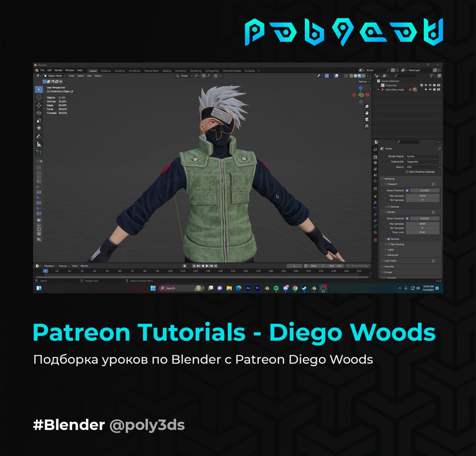Click the Viewport Max Samples 1024 field
476x456 pixels.
click(x=422, y=195)
